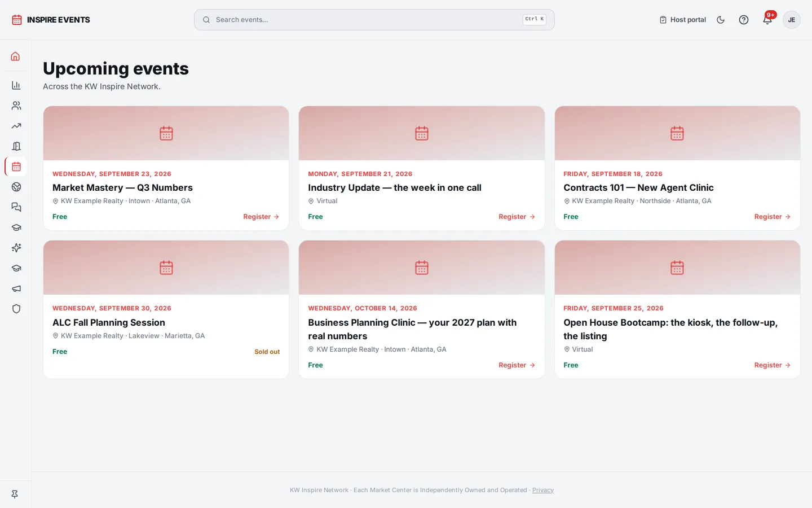This screenshot has width=812, height=508.
Task: Open Open House Bootcamp event title
Action: [x=670, y=329]
